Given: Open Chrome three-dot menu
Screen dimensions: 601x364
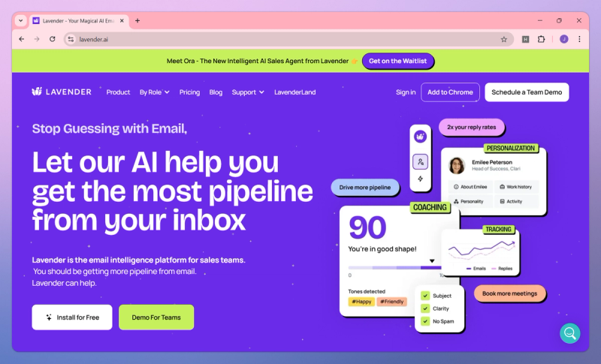Looking at the screenshot, I should coord(579,39).
